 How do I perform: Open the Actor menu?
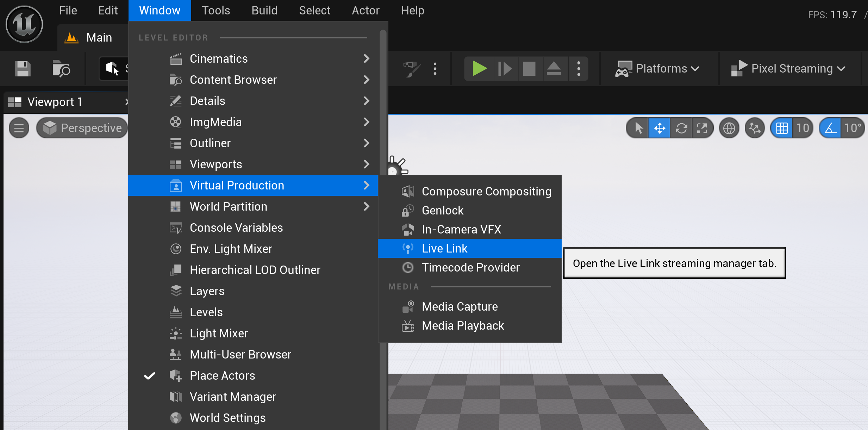(366, 11)
